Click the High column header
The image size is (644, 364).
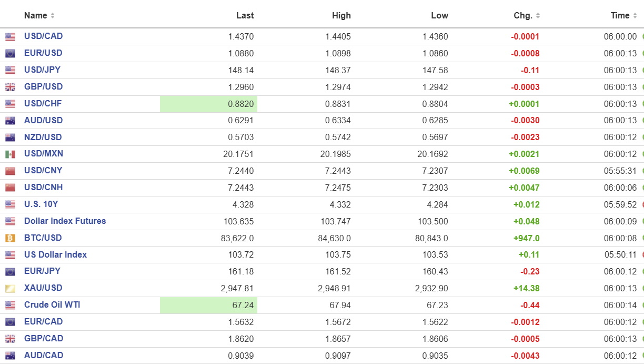point(341,16)
